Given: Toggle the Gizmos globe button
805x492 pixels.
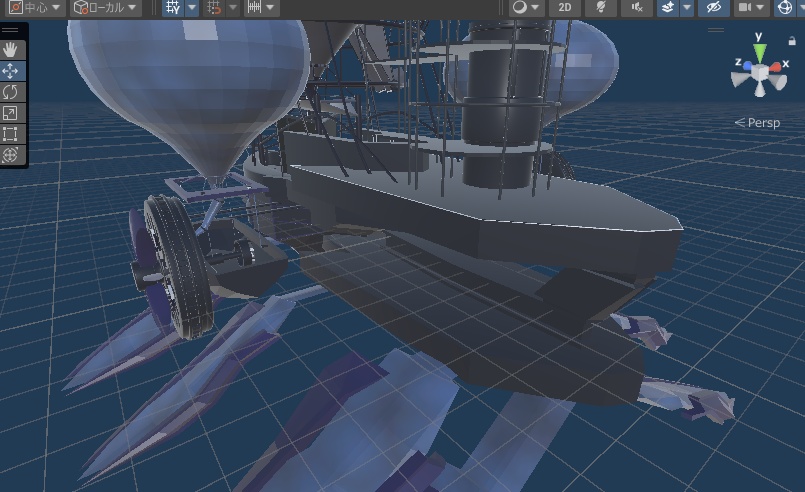Looking at the screenshot, I should pyautogui.click(x=785, y=8).
